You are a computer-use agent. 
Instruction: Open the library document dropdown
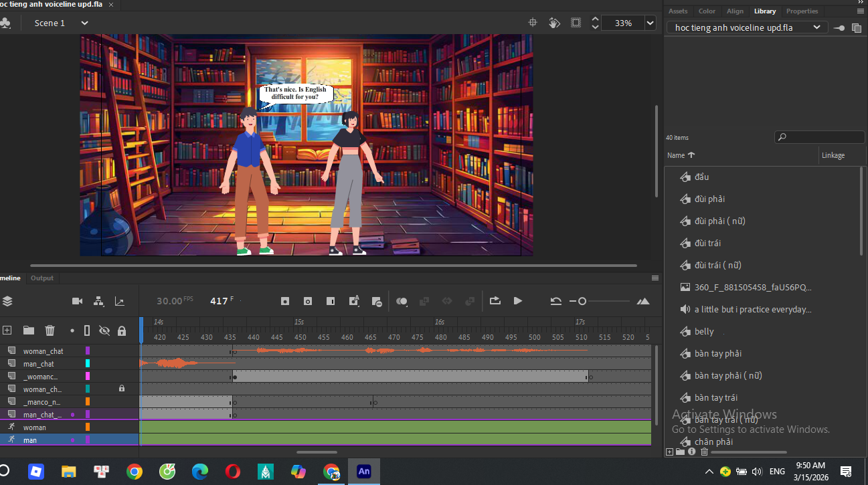816,27
